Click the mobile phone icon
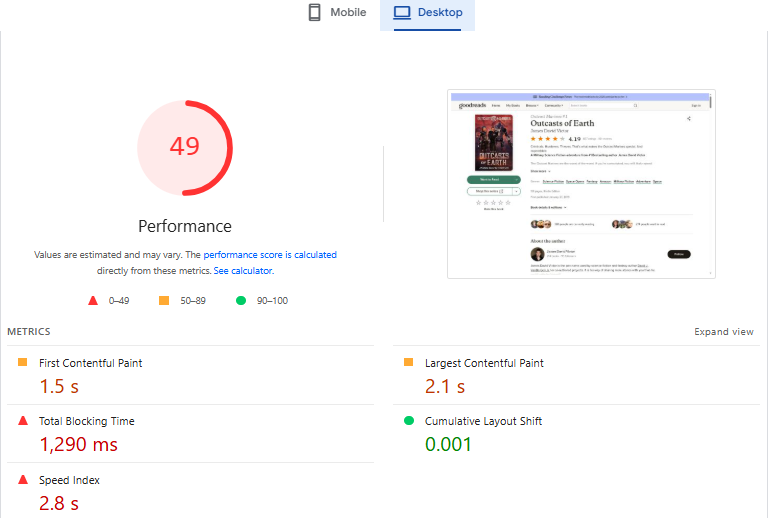The height and width of the screenshot is (518, 768). [314, 12]
